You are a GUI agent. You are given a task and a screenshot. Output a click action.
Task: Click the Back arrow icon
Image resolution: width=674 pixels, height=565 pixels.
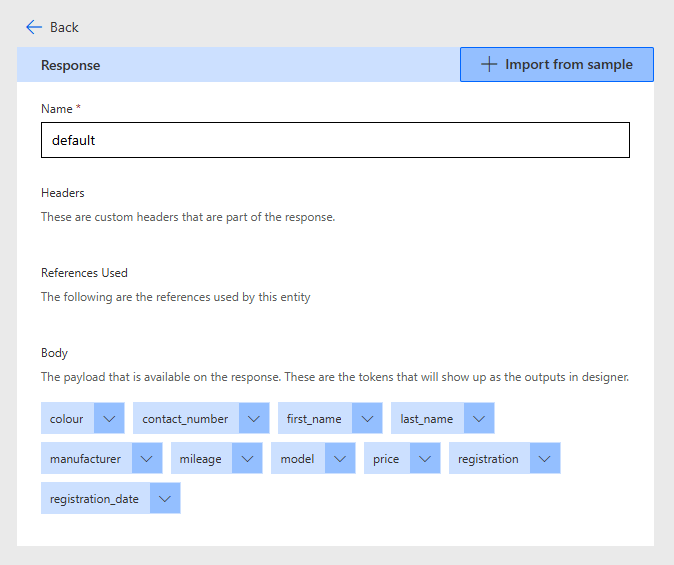click(x=34, y=27)
